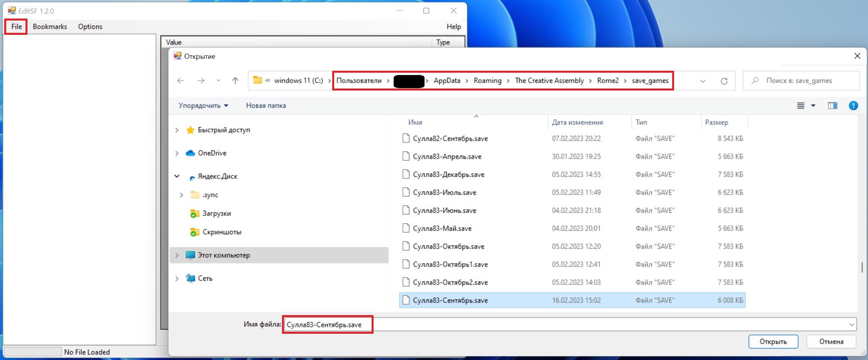Select OneDrive in the navigation pane
Image resolution: width=868 pixels, height=360 pixels.
point(212,153)
